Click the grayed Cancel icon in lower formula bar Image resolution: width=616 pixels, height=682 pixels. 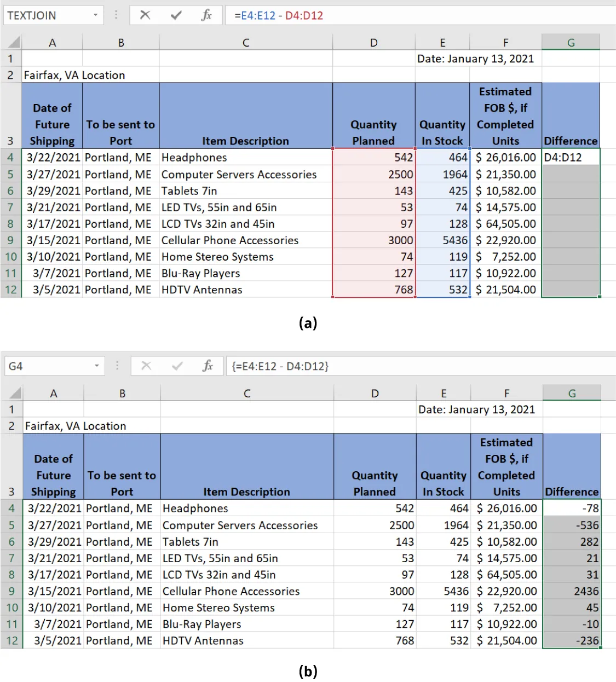coord(147,366)
